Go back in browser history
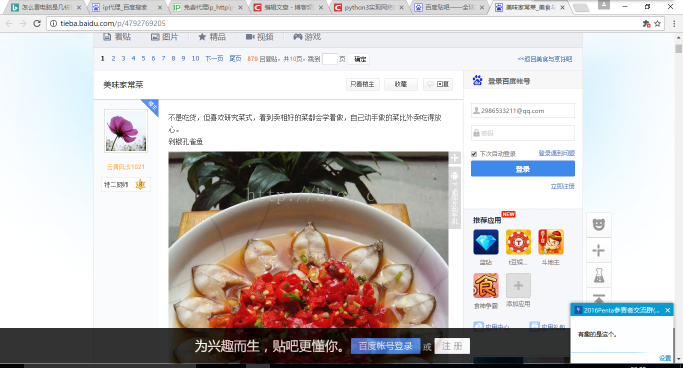This screenshot has height=368, width=683. click(9, 24)
